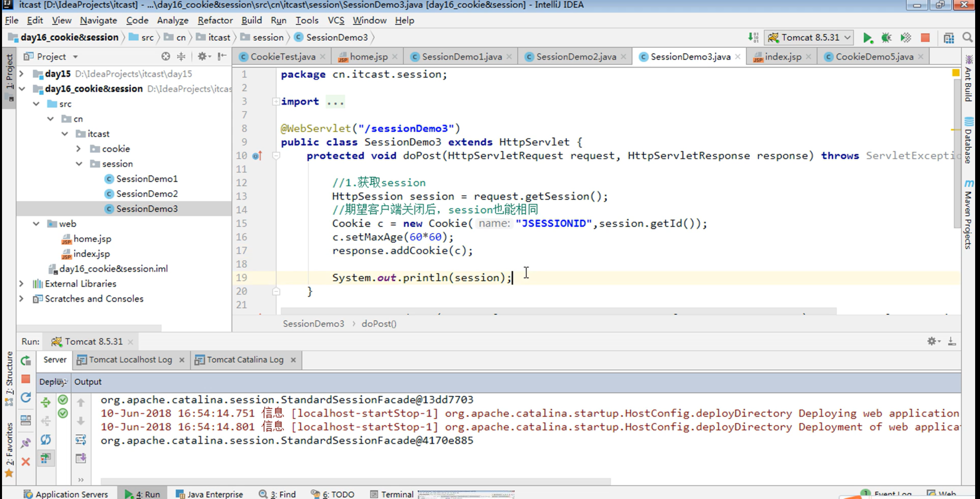Screen dimensions: 980x499
Task: Click the Collapse All icon in Project panel
Action: point(181,57)
